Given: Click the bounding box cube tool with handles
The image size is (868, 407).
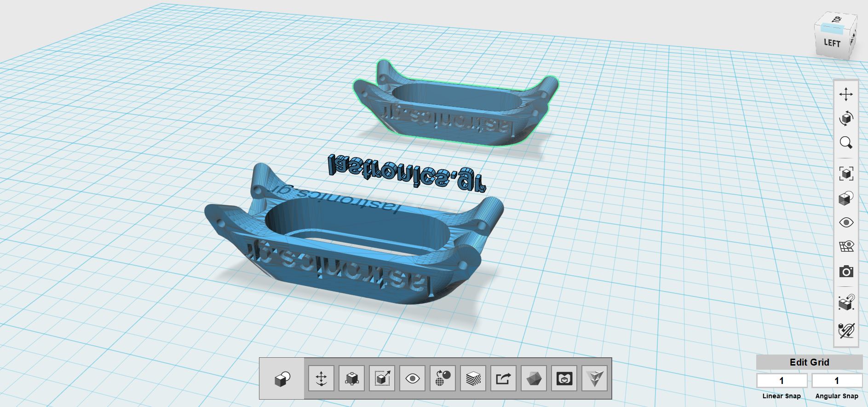Looking at the screenshot, I should coord(351,378).
